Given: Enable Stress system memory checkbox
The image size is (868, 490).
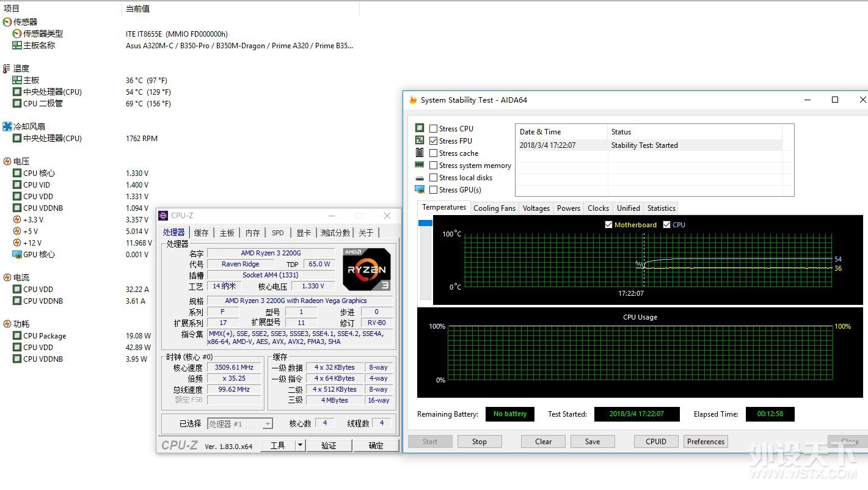Looking at the screenshot, I should pos(433,165).
